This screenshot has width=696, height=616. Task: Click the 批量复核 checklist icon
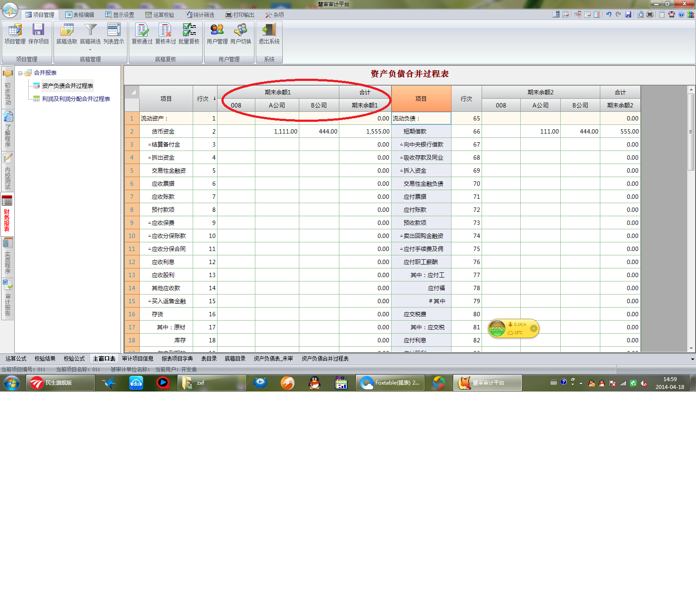pos(189,34)
